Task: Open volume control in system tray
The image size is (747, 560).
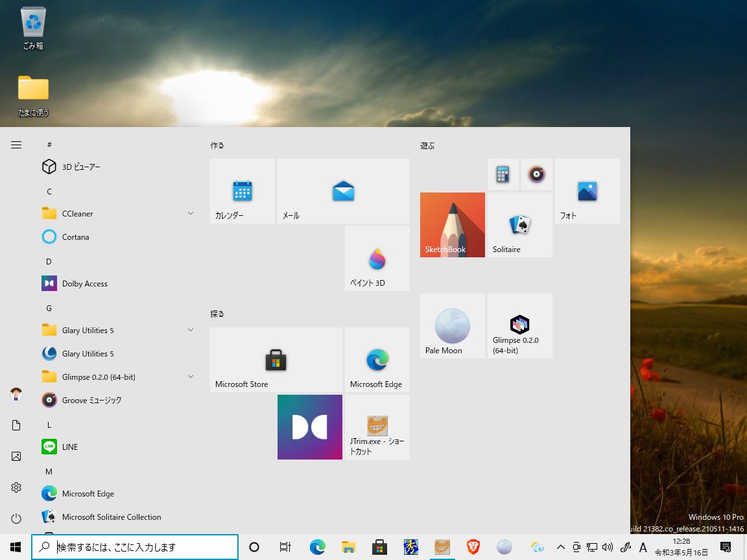Action: 608,547
